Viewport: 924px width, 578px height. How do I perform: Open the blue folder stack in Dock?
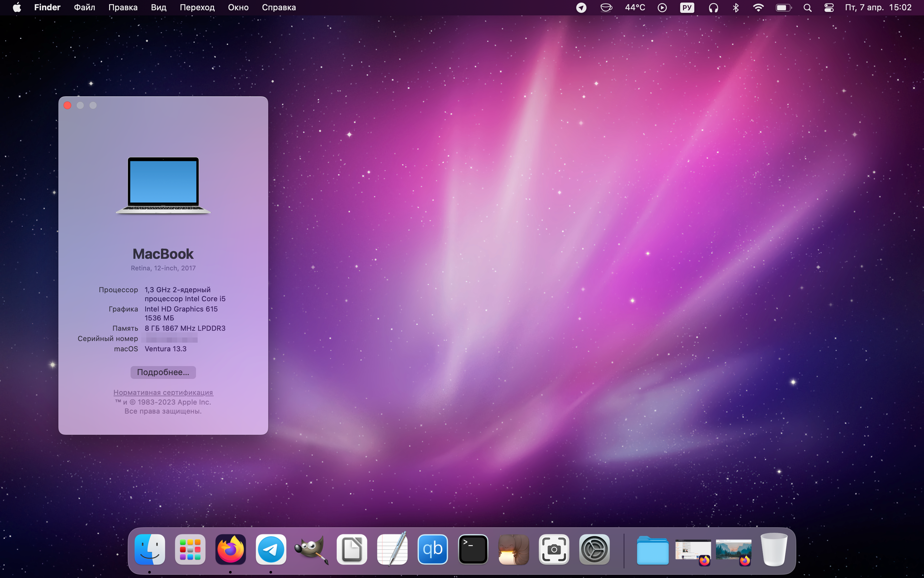coord(653,550)
